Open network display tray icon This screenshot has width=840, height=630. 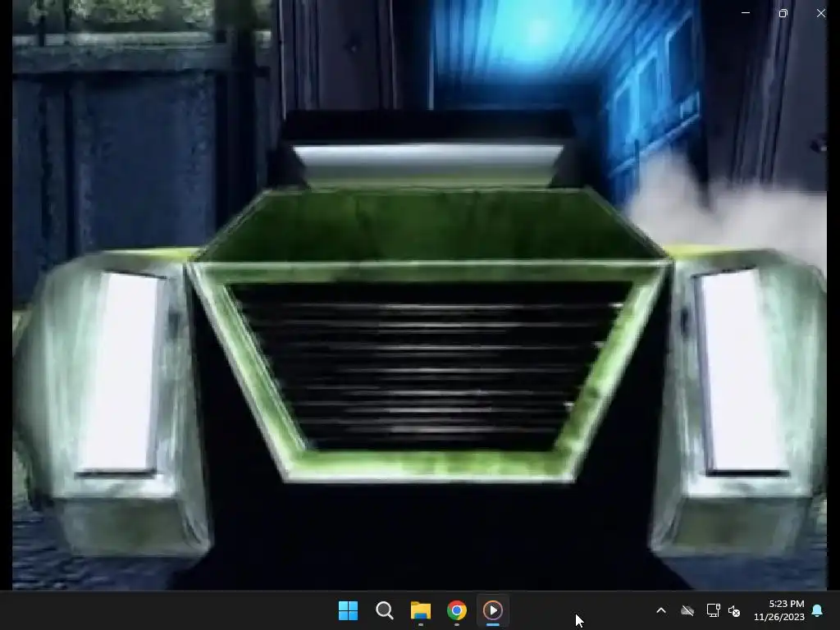(x=713, y=610)
